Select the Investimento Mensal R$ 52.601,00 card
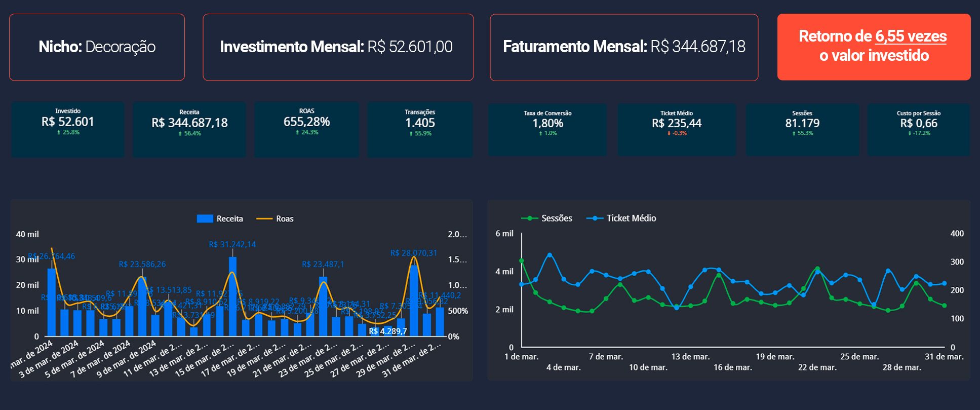 click(338, 47)
